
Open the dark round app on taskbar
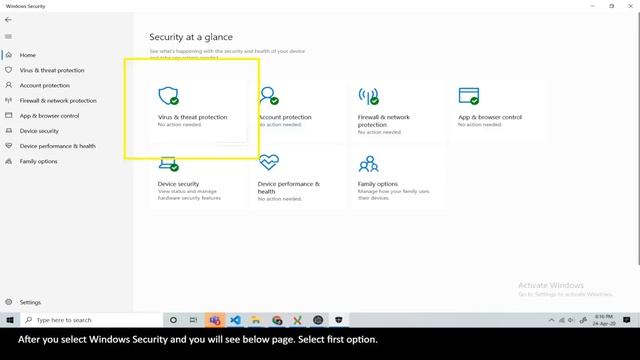pyautogui.click(x=318, y=320)
